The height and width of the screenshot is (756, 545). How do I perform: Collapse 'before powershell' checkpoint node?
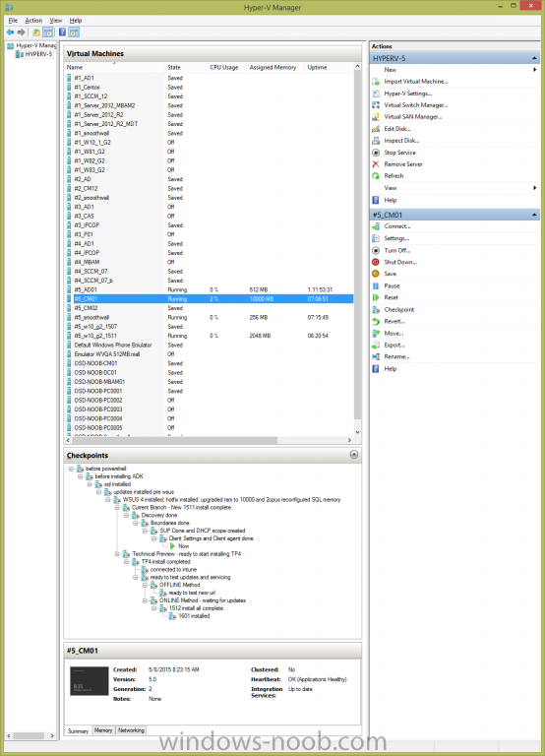[71, 469]
